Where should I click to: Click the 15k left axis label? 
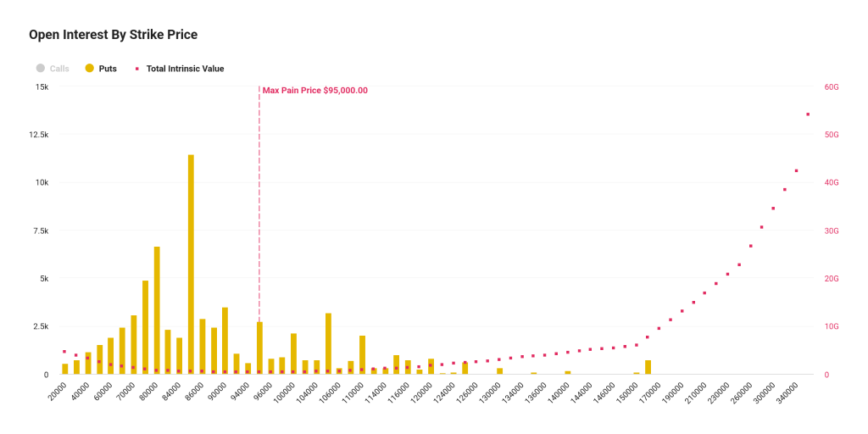coord(42,86)
